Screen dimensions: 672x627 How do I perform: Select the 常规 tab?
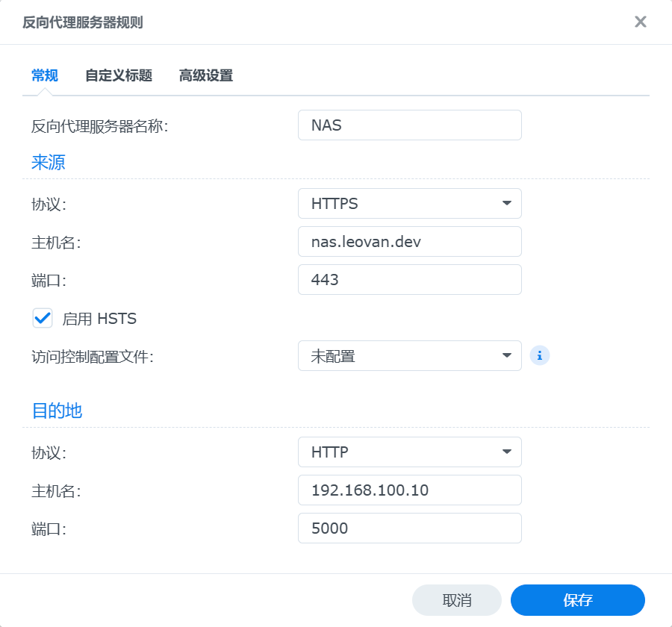coord(44,75)
